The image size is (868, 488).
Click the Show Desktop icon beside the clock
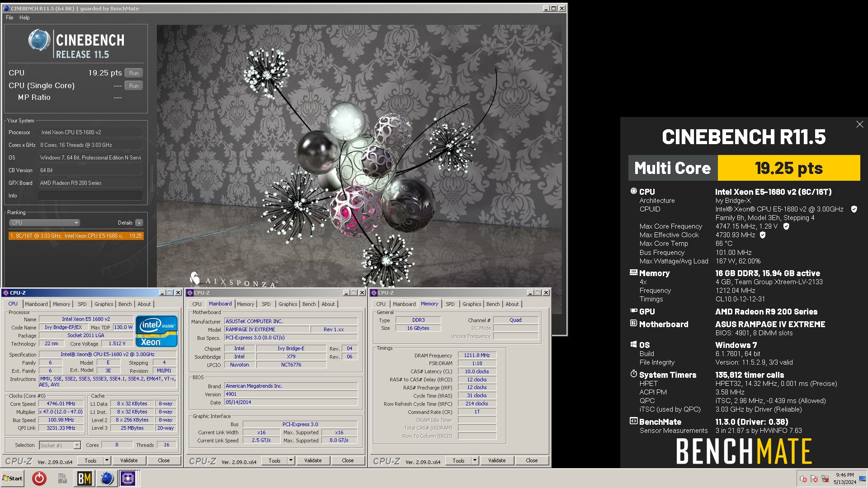coord(863,479)
